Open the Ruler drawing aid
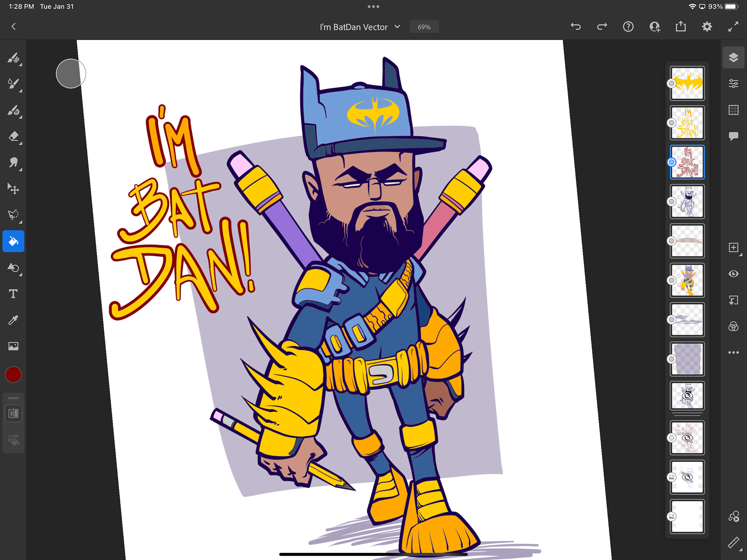The width and height of the screenshot is (747, 560). pos(734,542)
